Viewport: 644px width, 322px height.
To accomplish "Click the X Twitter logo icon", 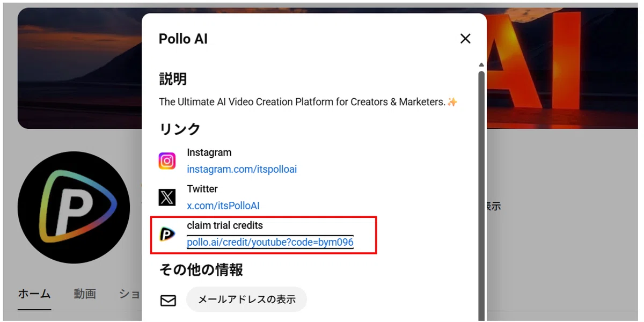I will 167,197.
